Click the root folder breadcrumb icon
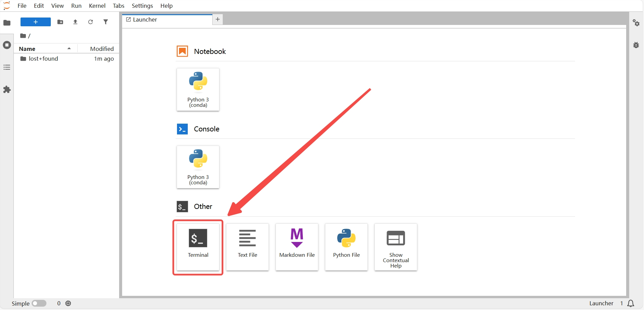Screen dimensions: 644x310 [23, 36]
